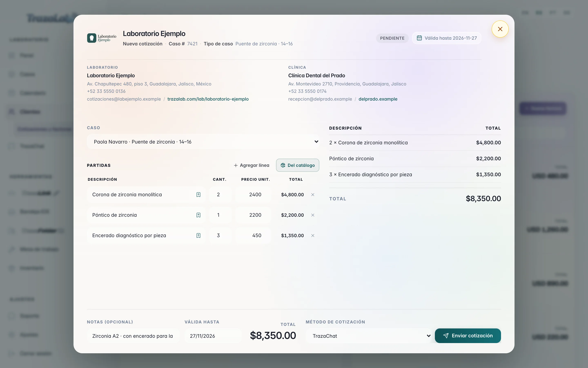This screenshot has width=588, height=368.
Task: Click the PENDIENTE status badge
Action: tap(392, 38)
